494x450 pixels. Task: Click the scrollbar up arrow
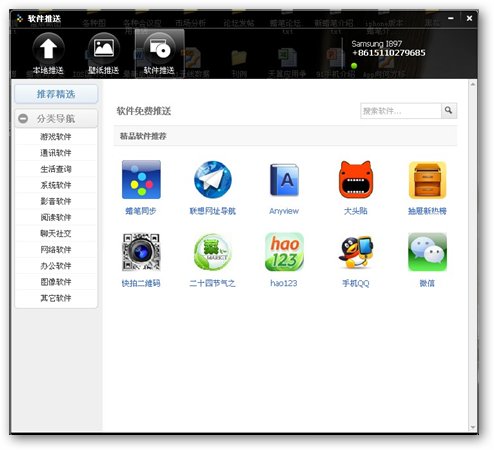point(473,84)
